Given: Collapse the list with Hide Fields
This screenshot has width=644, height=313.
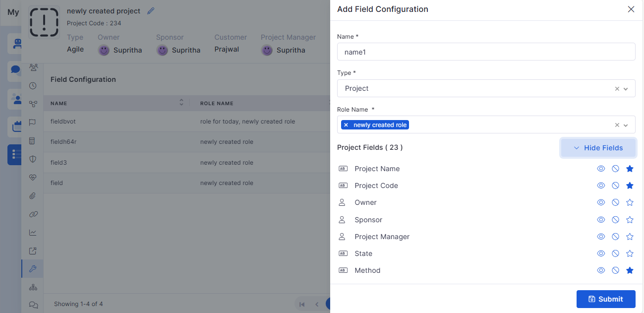Looking at the screenshot, I should [598, 148].
